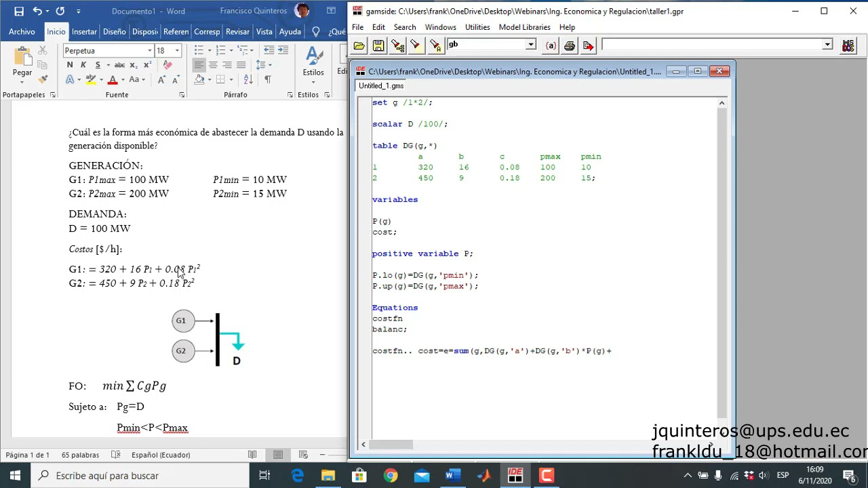Select the Untitled_1.gms editor tab
This screenshot has width=868, height=488.
(x=381, y=86)
